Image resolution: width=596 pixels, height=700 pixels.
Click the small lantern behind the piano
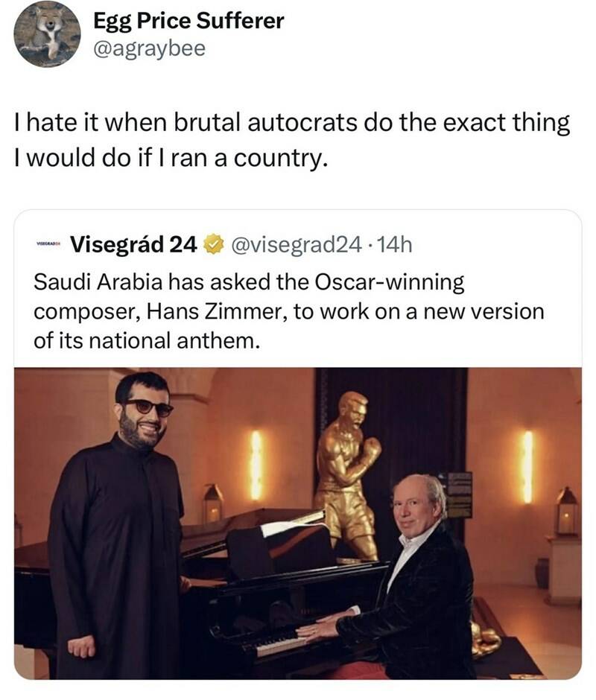(213, 504)
